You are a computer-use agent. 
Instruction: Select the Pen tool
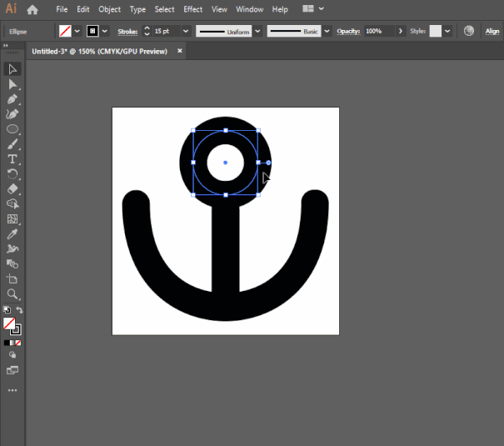pyautogui.click(x=12, y=99)
